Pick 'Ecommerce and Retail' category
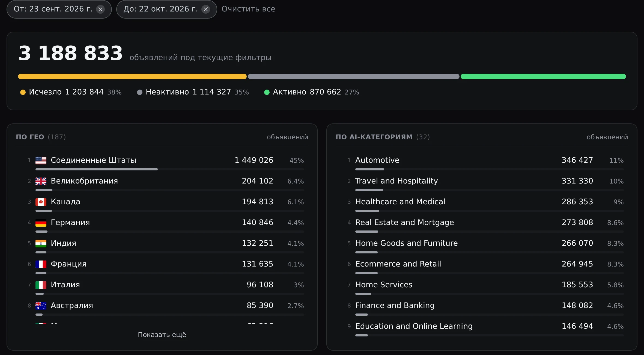644x355 pixels. point(398,264)
